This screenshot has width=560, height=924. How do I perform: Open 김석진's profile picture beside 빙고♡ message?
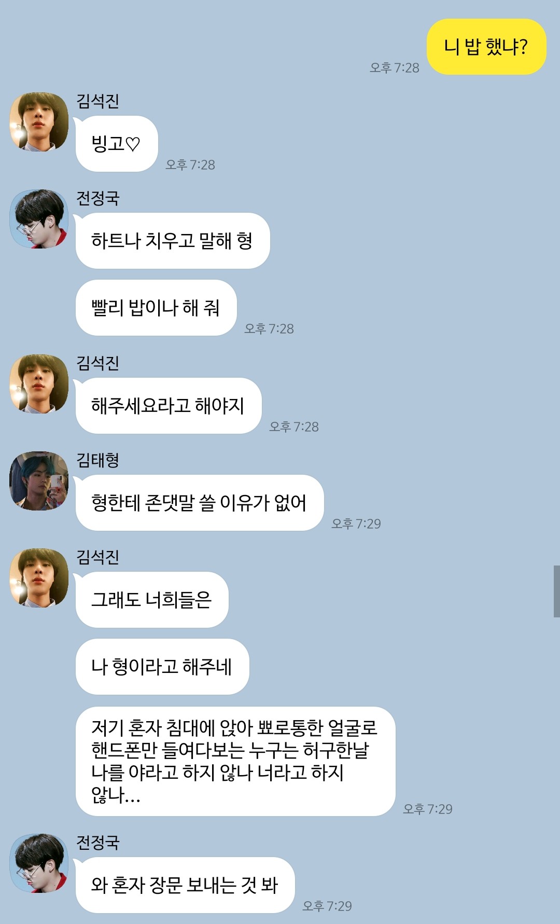tap(39, 122)
